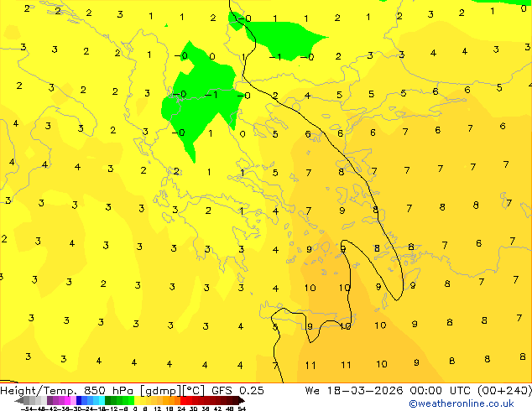This screenshot has height=411, width=532.
Task: Click the '24' legend scale label
Action: click(181, 409)
